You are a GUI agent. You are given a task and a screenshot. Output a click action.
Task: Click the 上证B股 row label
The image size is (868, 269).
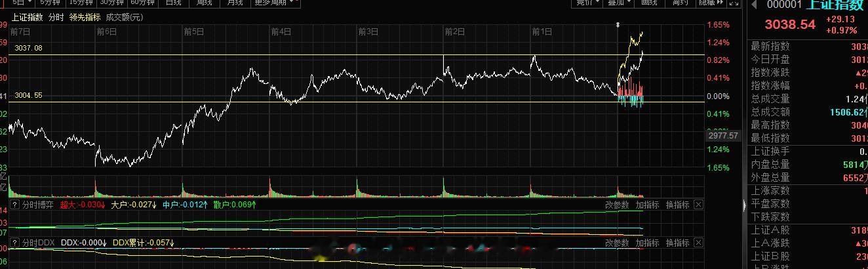pyautogui.click(x=770, y=257)
